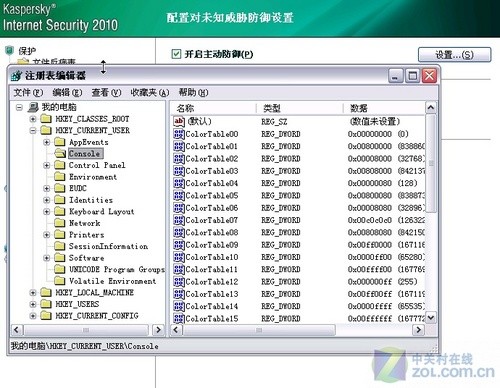Screen dimensions: 500x388
Task: Expand the HKEY_CLASSES_ROOT key
Action: pyautogui.click(x=33, y=119)
